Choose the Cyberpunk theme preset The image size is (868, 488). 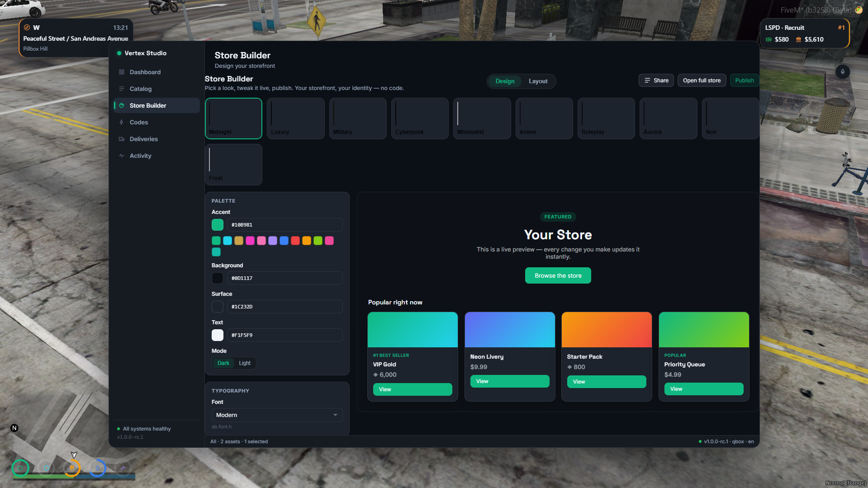[420, 118]
